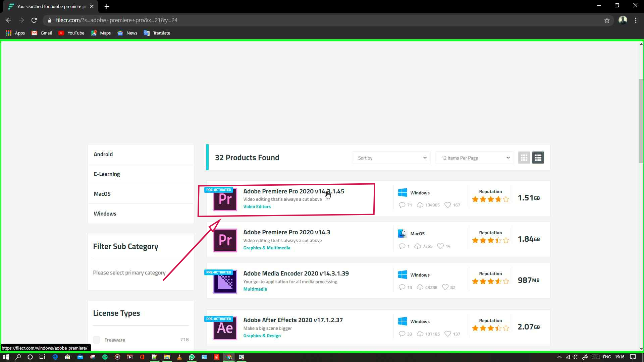Open Chrome's three-dot menu
Screen dimensions: 644x362
pos(636,20)
